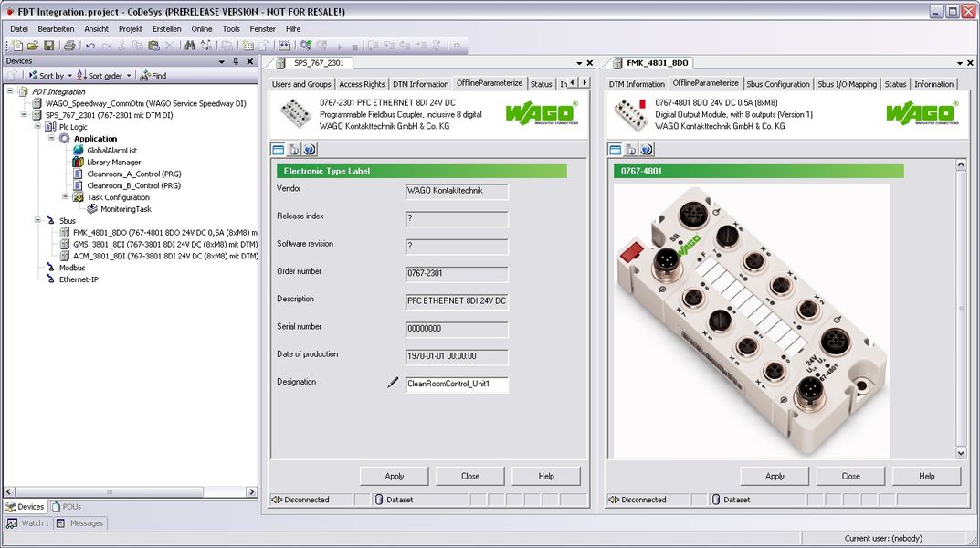Save project using floppy disk icon
980x548 pixels.
48,46
